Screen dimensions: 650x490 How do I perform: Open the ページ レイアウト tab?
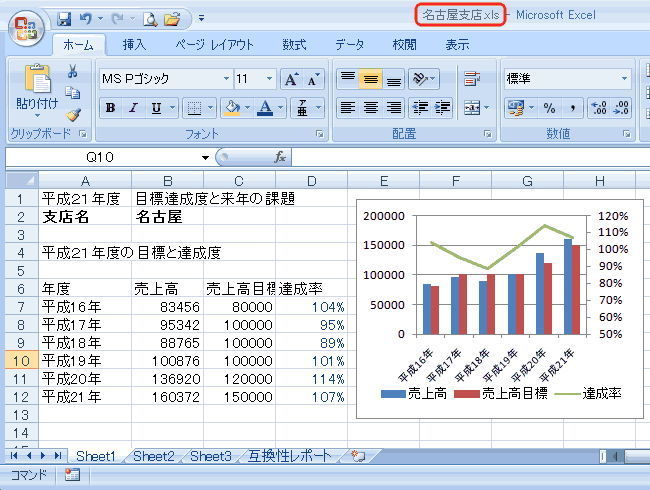(214, 45)
